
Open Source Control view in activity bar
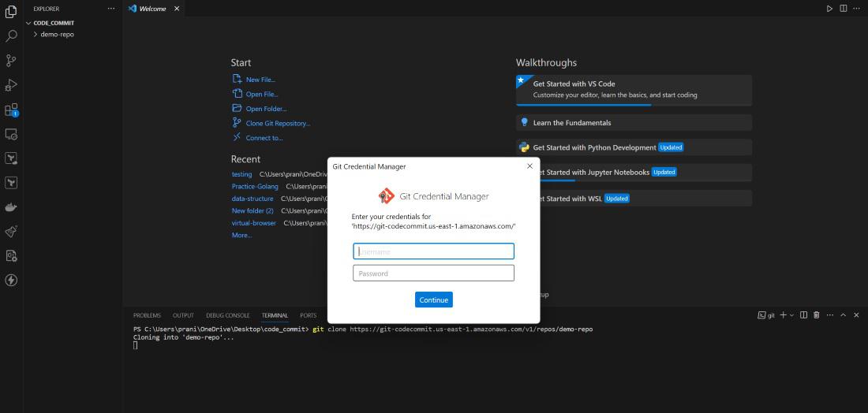tap(11, 61)
